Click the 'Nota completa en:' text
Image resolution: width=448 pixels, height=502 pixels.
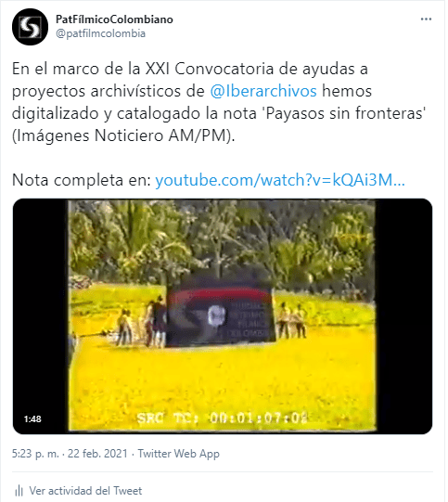pos(82,180)
